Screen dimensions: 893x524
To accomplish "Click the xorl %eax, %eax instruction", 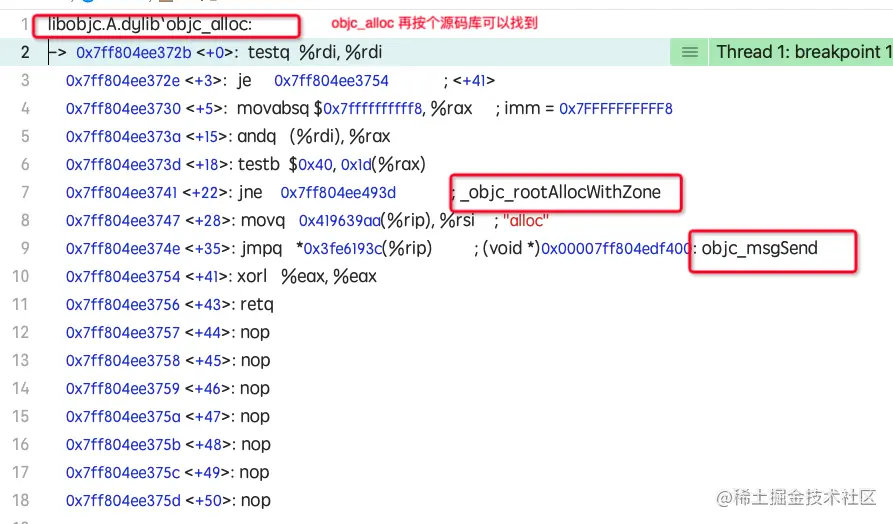I will pyautogui.click(x=307, y=276).
